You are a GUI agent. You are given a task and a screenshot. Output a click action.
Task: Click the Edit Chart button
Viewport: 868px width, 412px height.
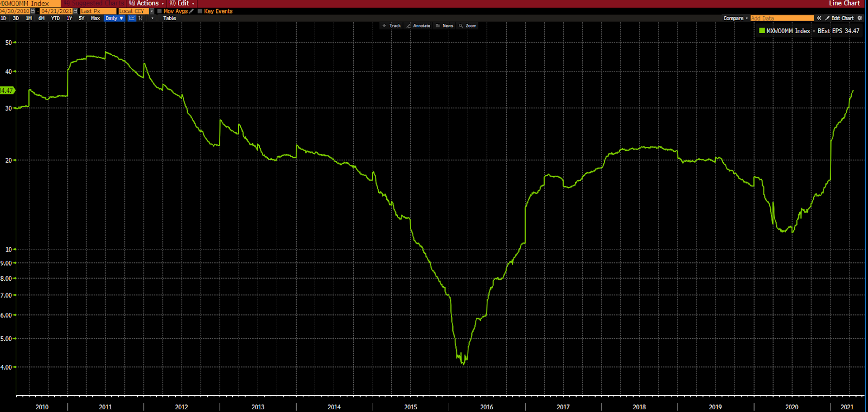coord(839,18)
